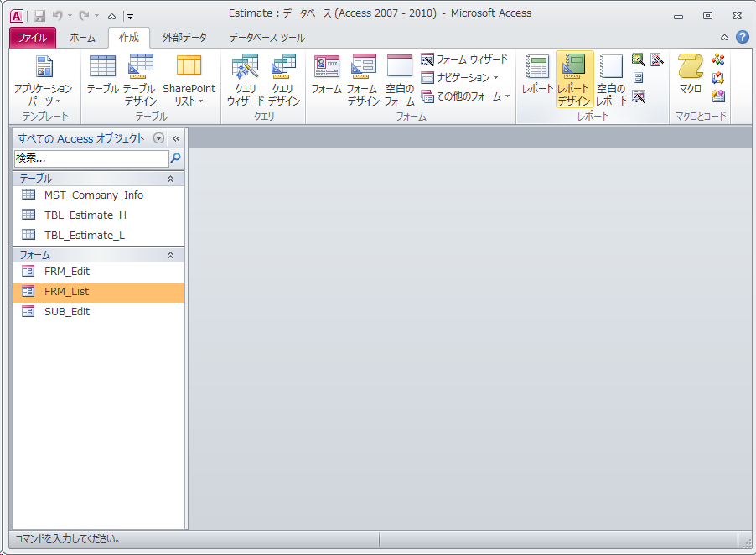
Task: Select TBL_Estimate_L table
Action: click(98, 236)
